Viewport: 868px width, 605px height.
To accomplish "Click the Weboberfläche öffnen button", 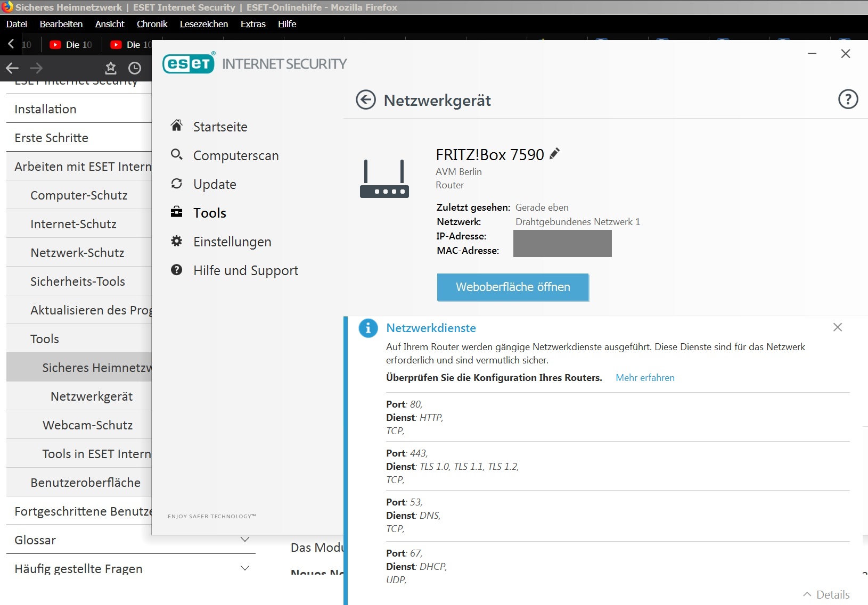I will 513,287.
